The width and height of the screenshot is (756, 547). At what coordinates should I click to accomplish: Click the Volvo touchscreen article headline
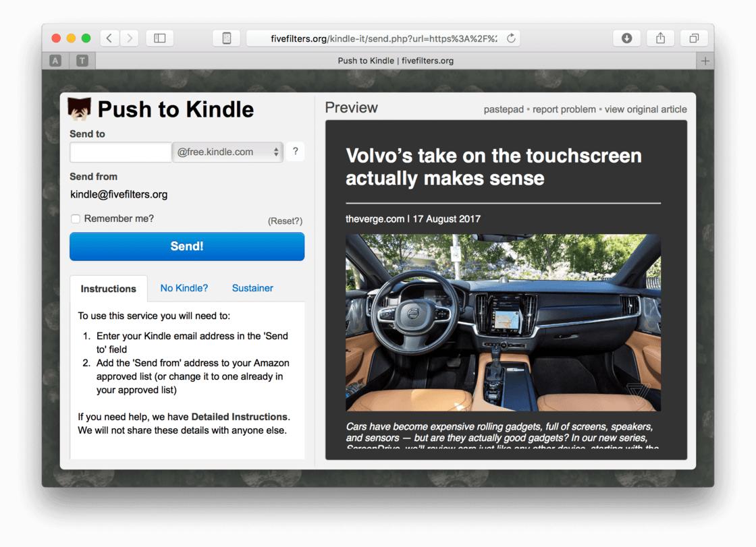pyautogui.click(x=493, y=167)
